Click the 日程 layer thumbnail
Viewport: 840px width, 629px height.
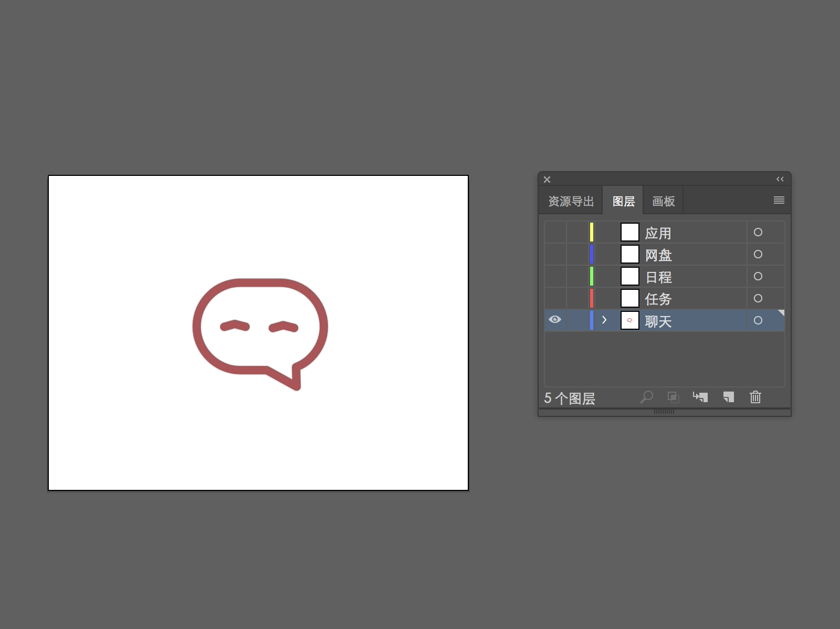click(629, 276)
